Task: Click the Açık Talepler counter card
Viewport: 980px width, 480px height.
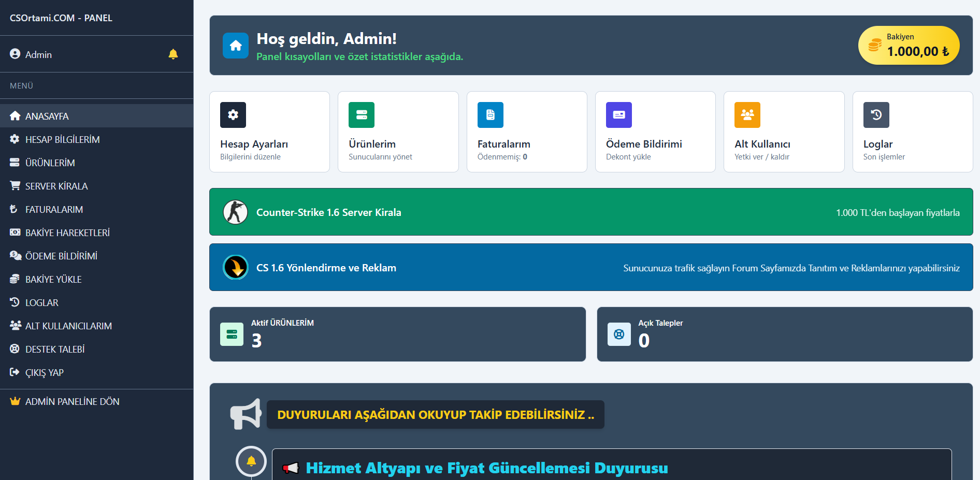Action: click(x=784, y=333)
